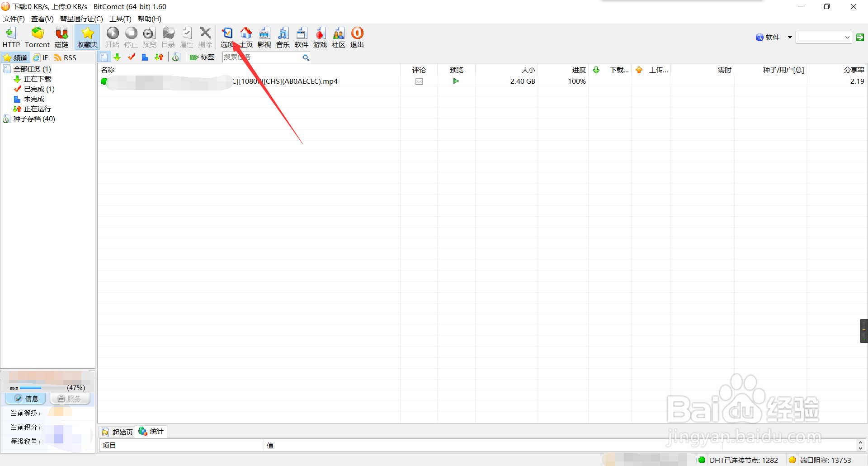Open the 彗星通行证(C) menu
Viewport: 868px width, 466px height.
point(81,19)
